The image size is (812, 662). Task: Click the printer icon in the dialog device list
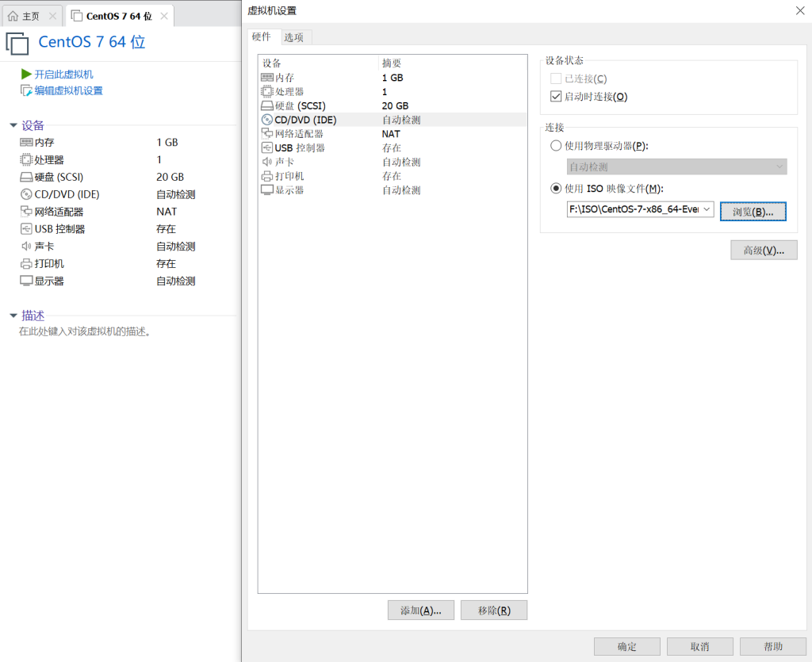266,176
